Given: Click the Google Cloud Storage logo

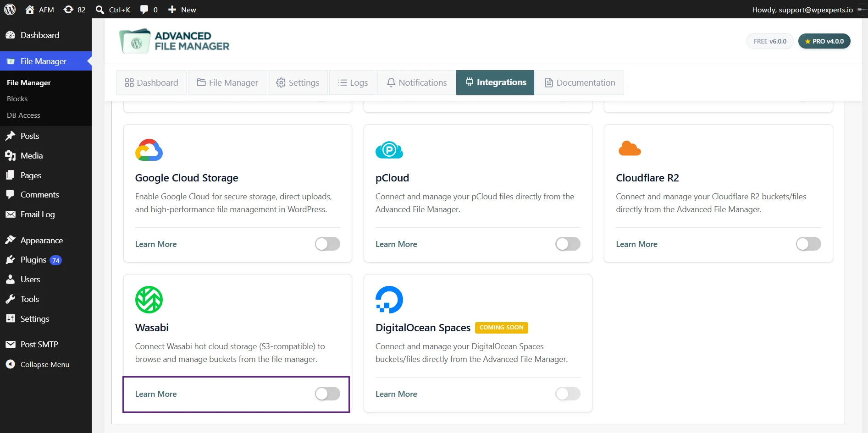Looking at the screenshot, I should (149, 150).
